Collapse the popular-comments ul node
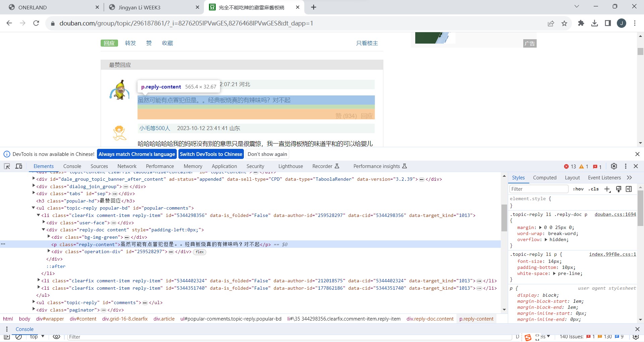644x342 pixels. click(x=34, y=208)
